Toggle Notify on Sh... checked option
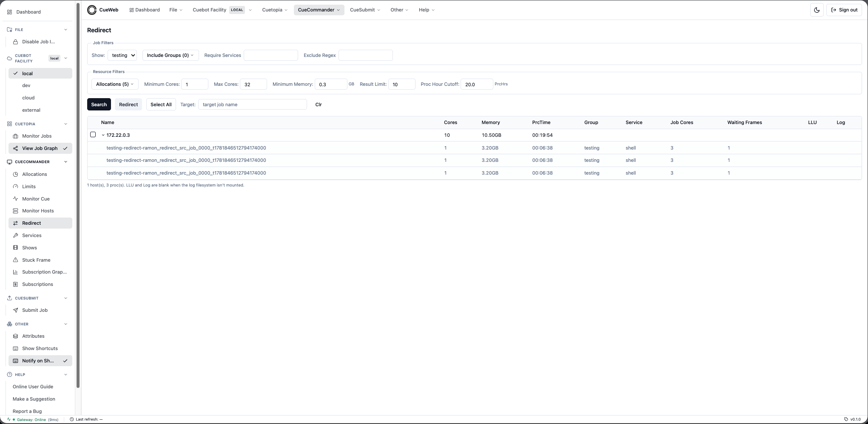 tap(40, 361)
